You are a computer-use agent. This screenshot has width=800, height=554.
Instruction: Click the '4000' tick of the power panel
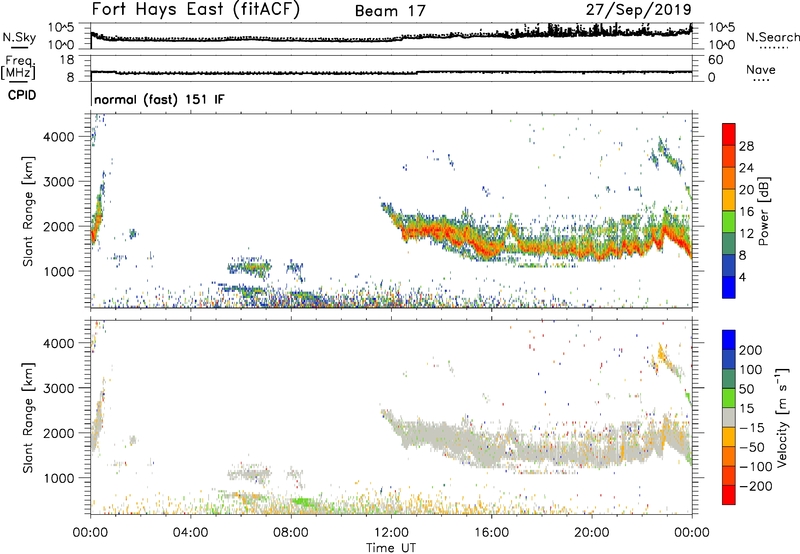point(58,137)
